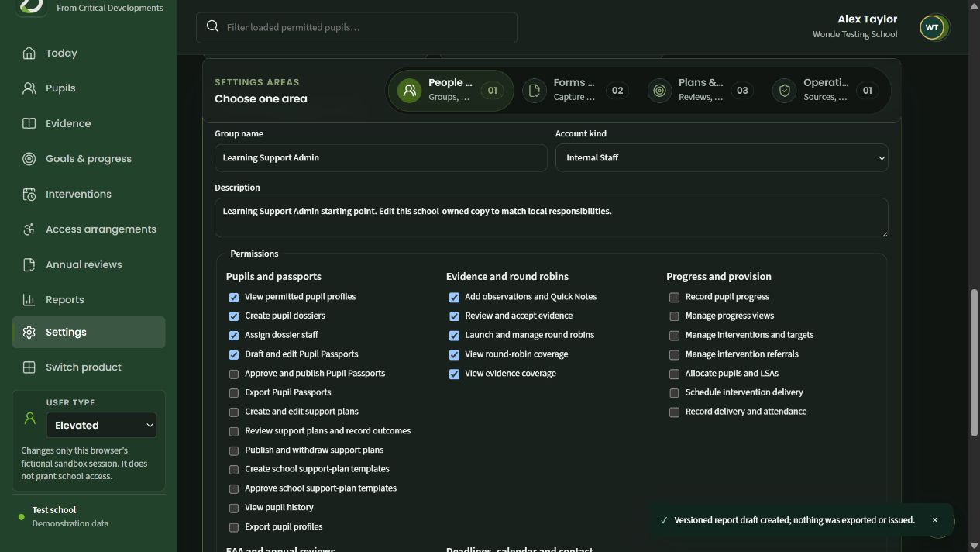Click the WT user avatar
Viewport: 980px width, 552px height.
pos(932,27)
